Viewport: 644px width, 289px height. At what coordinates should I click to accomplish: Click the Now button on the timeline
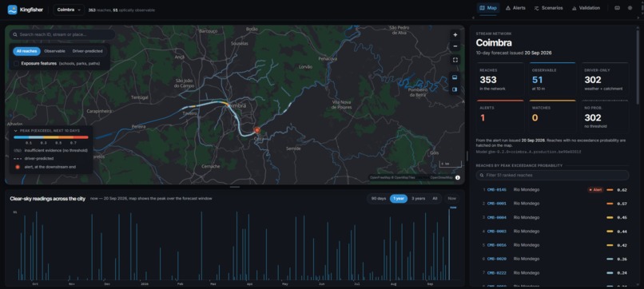(x=451, y=198)
